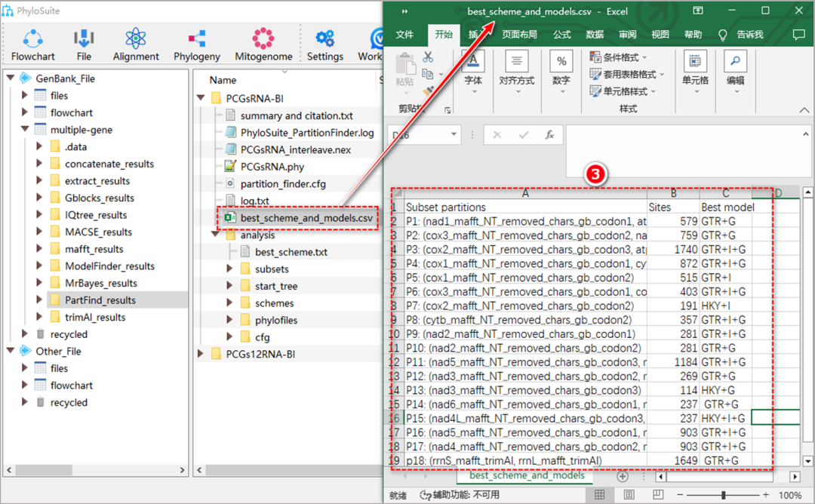
Task: Collapse the multiple-gene tree node
Action: click(24, 129)
